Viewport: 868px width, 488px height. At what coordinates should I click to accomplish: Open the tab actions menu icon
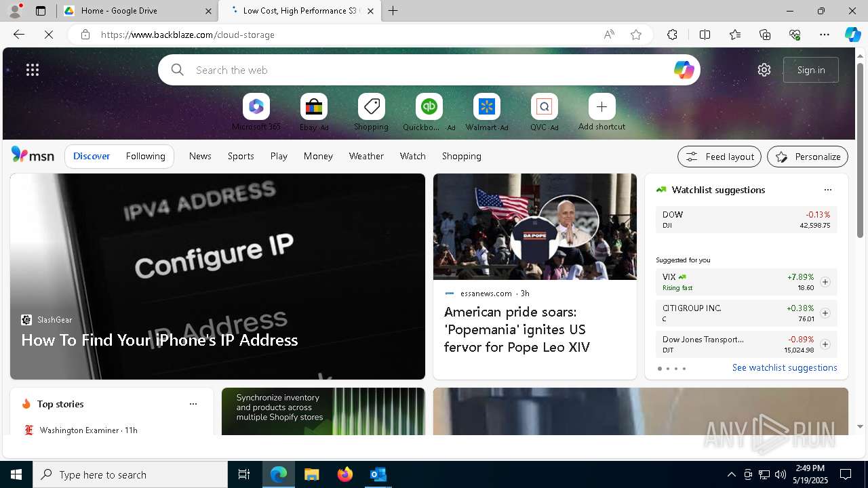tap(41, 11)
